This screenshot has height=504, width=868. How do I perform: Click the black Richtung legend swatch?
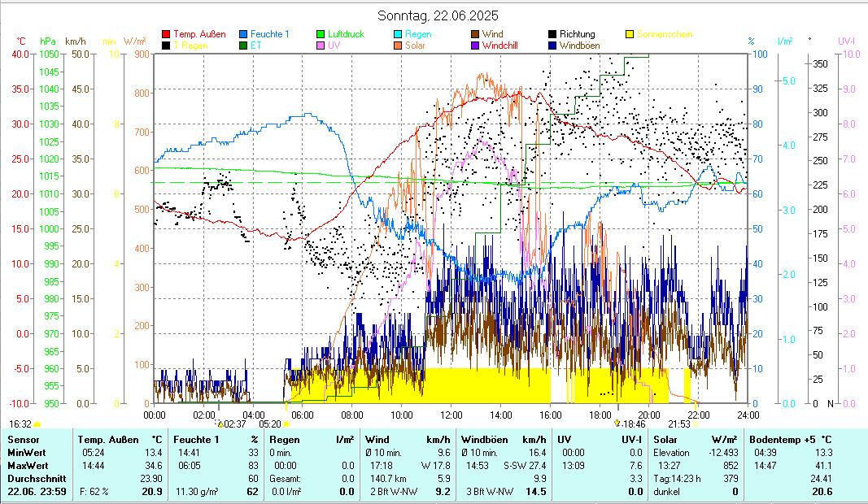(552, 34)
